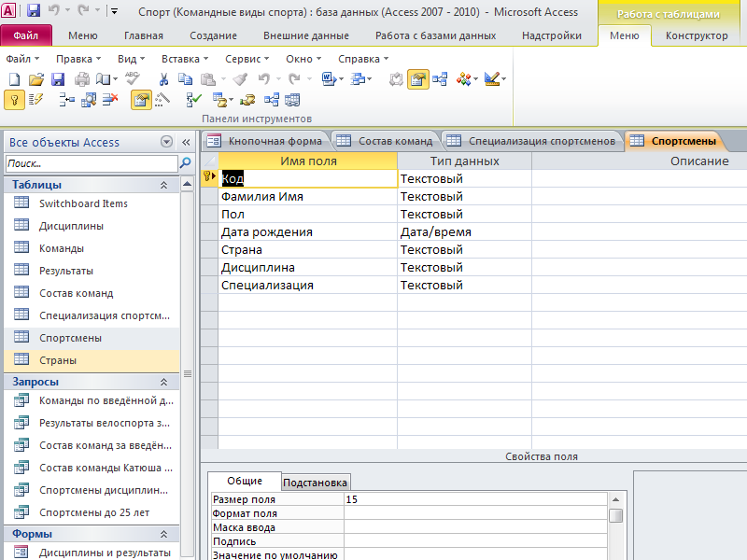Click the Lookup column magnifier icon
747x560 pixels.
point(89,100)
